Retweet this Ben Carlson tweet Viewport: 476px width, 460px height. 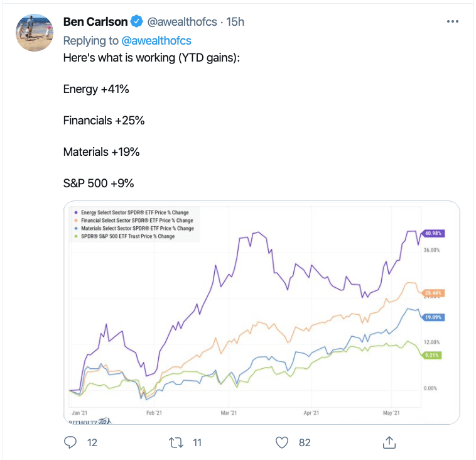[x=177, y=442]
